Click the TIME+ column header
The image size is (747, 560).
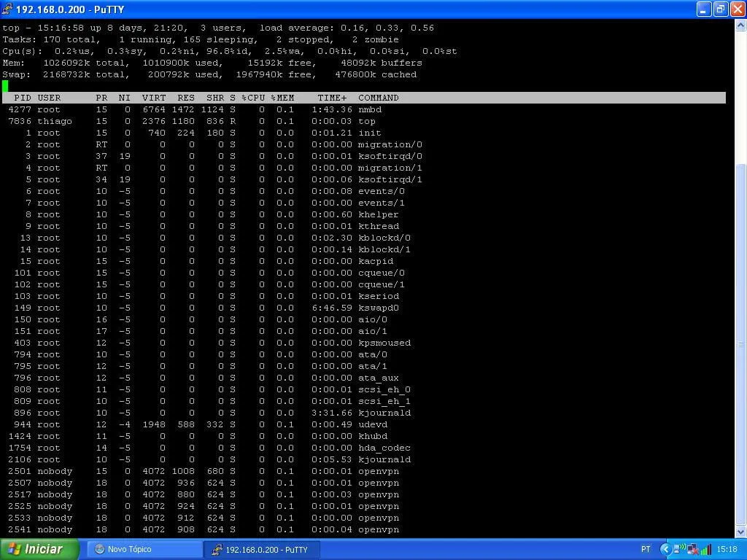(x=332, y=98)
